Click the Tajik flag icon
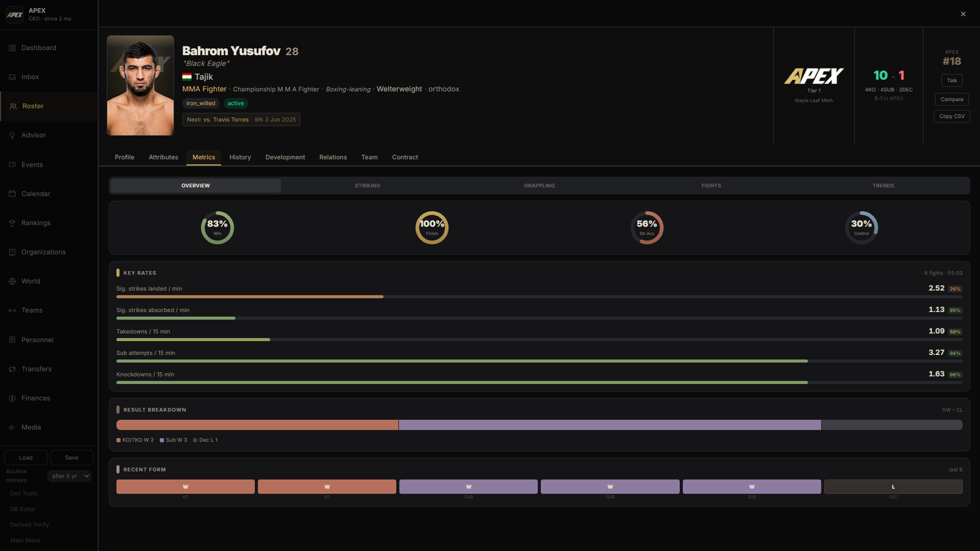 (187, 77)
